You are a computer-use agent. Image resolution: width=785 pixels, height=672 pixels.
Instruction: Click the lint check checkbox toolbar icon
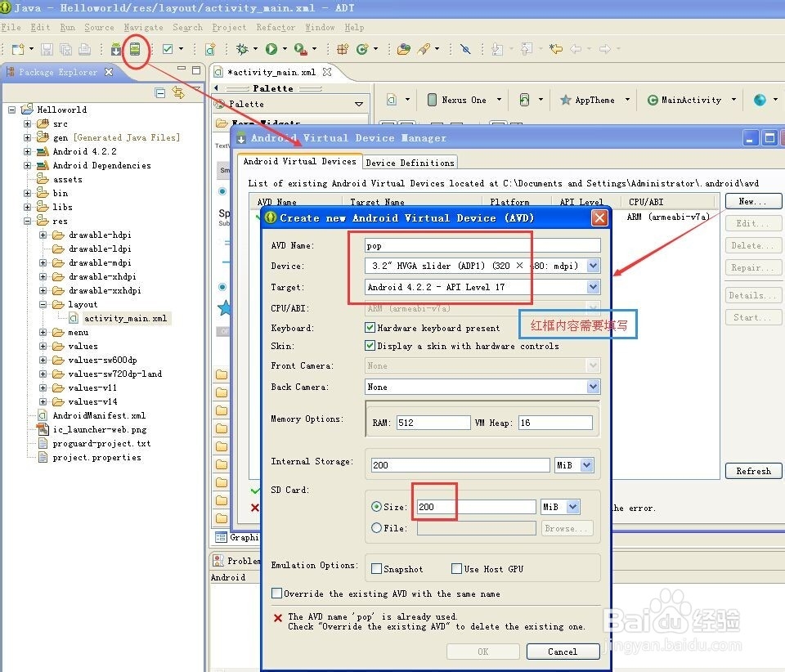pyautogui.click(x=168, y=49)
